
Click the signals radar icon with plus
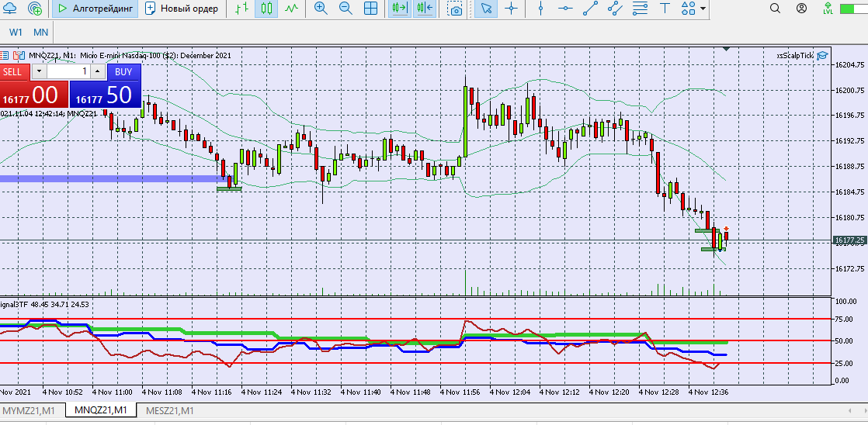tap(34, 9)
